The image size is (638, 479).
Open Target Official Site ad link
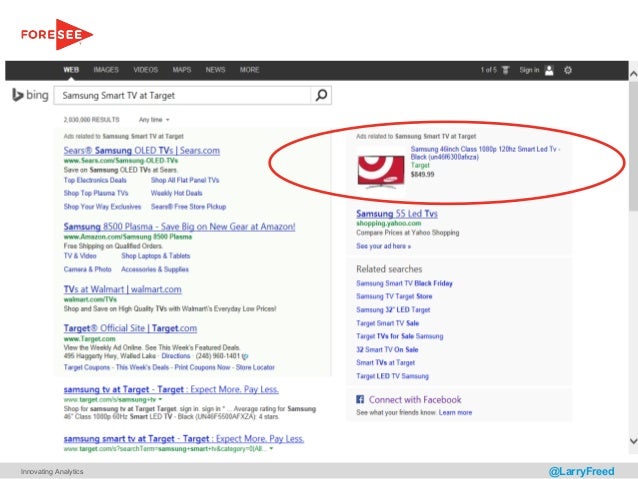[130, 328]
